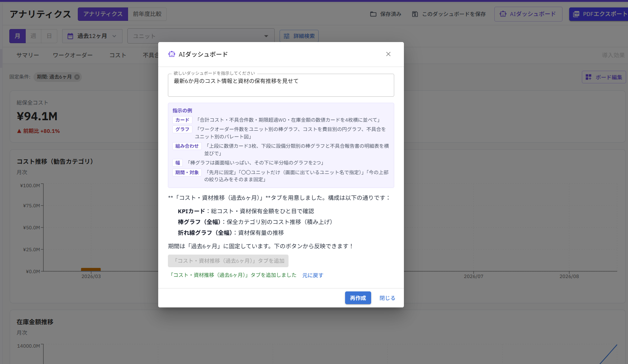Switch to ワークオーダー tab
Screen dimensions: 628x364
pyautogui.click(x=73, y=55)
